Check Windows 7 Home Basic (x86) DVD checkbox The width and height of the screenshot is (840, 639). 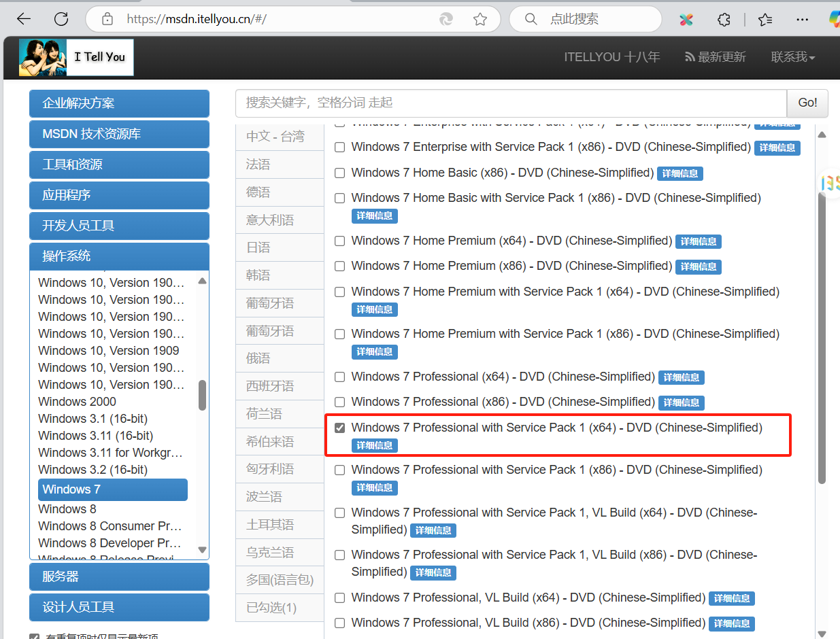click(340, 173)
